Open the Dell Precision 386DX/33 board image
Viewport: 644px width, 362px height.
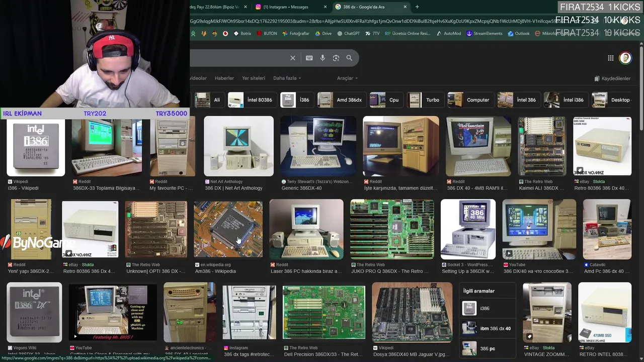coord(324,312)
